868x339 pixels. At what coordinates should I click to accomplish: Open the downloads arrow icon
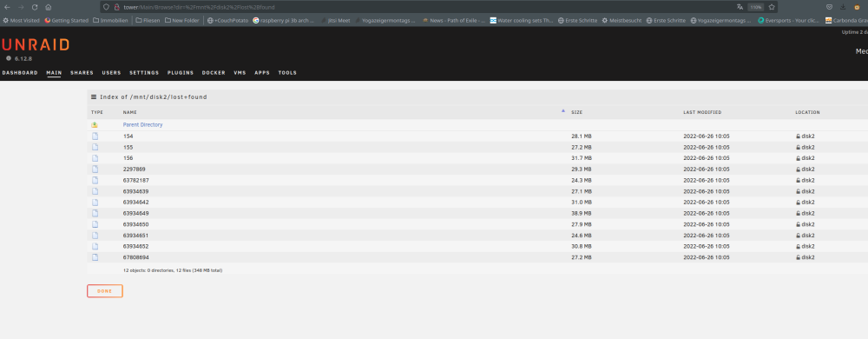pos(843,7)
